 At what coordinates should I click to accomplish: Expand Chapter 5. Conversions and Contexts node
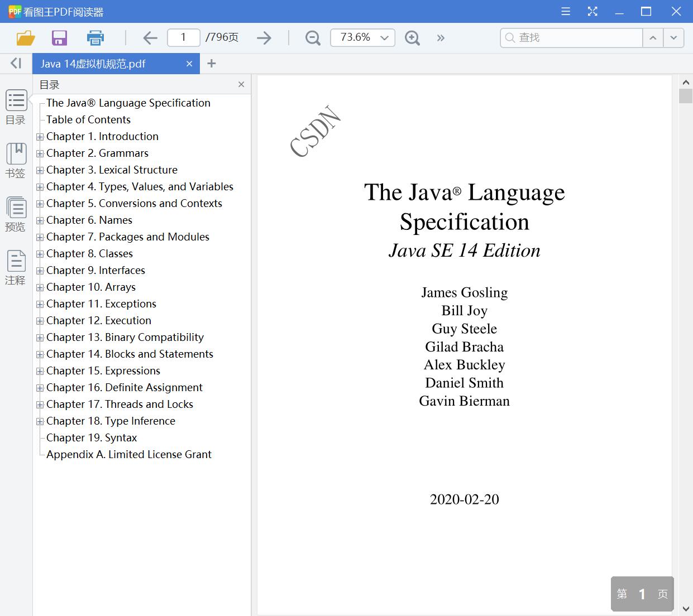click(40, 204)
